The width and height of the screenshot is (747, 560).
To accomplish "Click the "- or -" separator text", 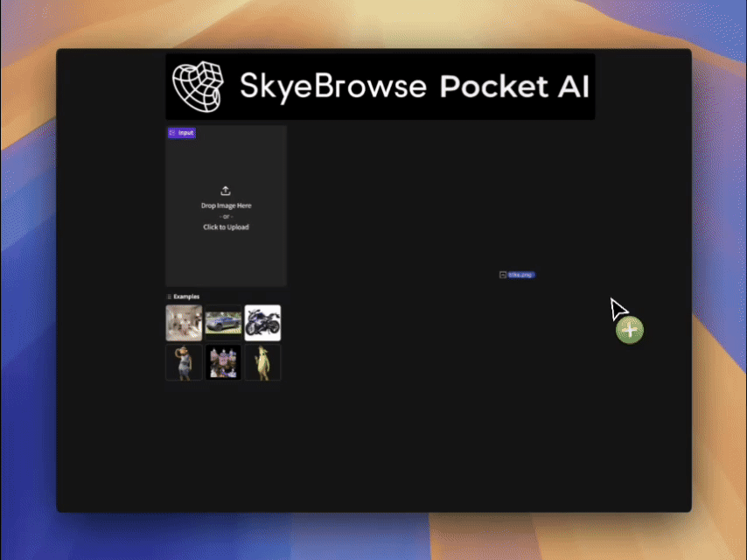I will click(x=226, y=216).
